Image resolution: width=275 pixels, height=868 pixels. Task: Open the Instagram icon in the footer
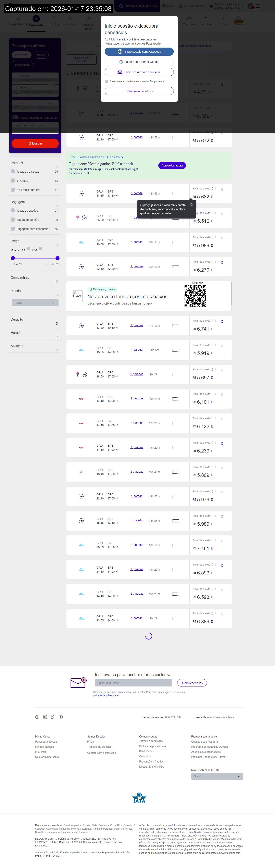pyautogui.click(x=45, y=717)
